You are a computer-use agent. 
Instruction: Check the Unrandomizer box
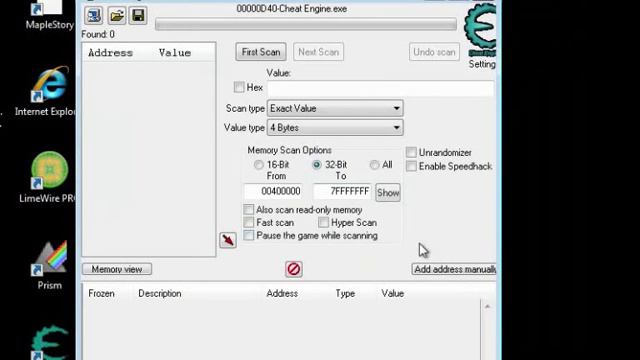411,152
